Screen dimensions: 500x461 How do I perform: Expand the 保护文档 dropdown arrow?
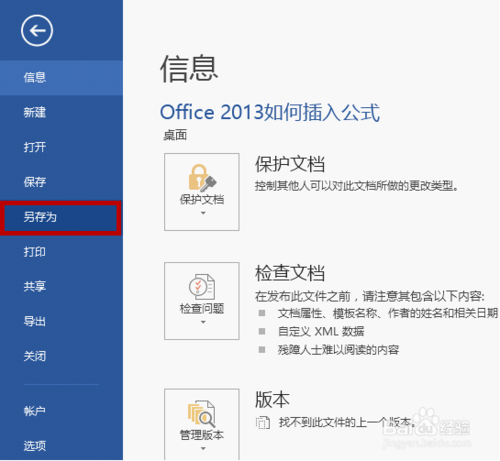203,213
